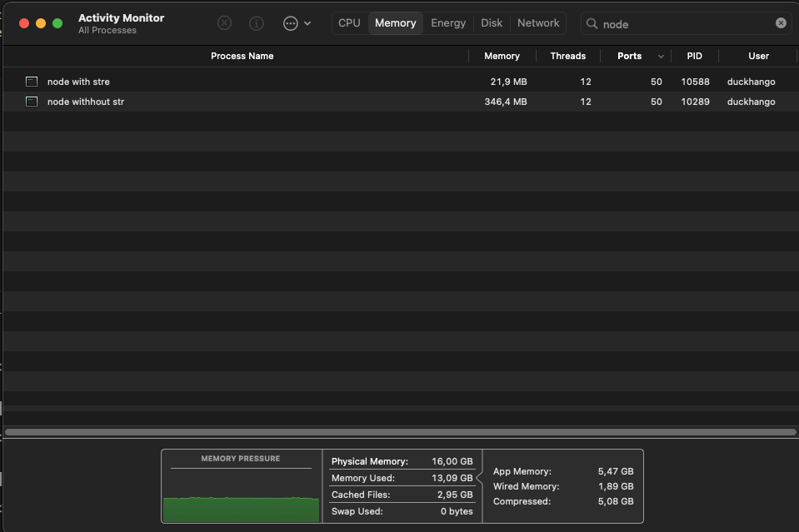Screen dimensions: 799x532
Task: Clear the 'node' search text
Action: [x=781, y=23]
